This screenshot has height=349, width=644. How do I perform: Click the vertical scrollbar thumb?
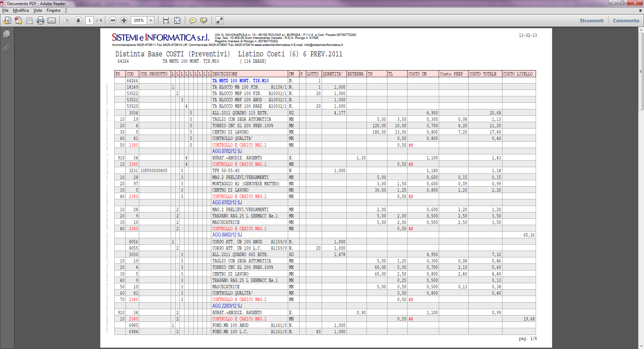click(x=641, y=71)
